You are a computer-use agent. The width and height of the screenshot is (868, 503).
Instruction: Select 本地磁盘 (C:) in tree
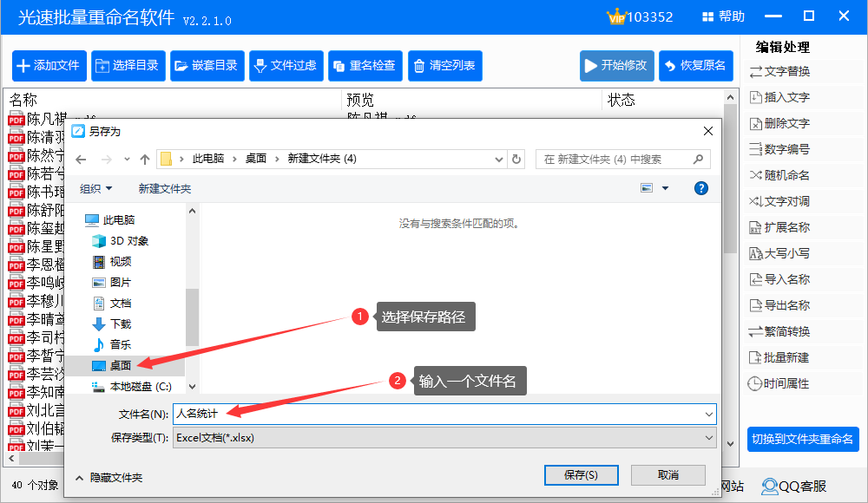(132, 387)
